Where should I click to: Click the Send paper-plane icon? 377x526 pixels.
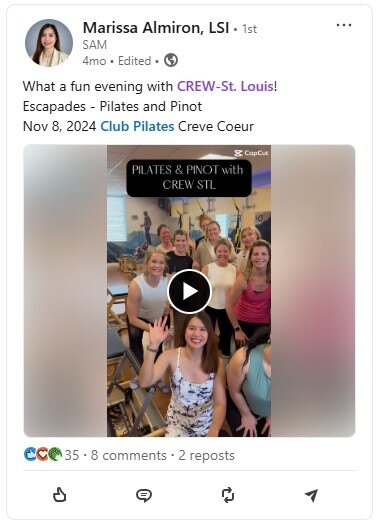(x=311, y=495)
